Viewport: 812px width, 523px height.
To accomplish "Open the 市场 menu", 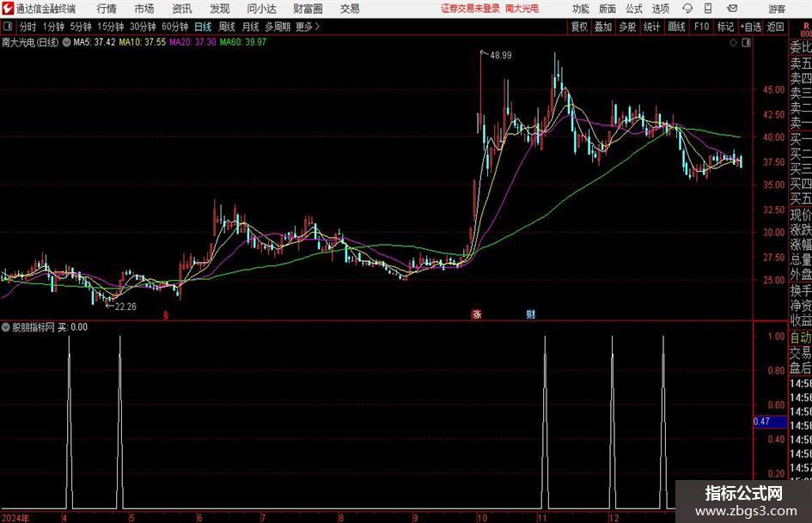I will (144, 9).
